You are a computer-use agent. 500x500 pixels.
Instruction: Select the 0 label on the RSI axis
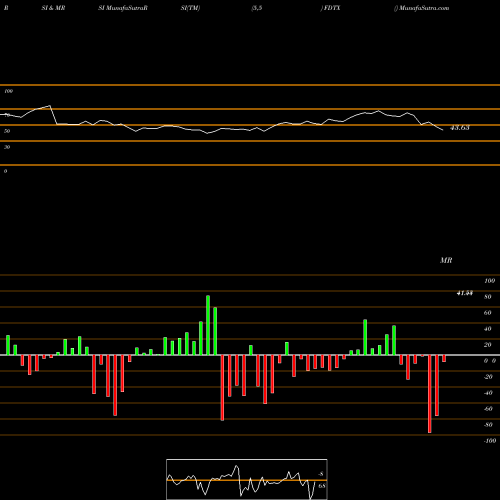pyautogui.click(x=5, y=171)
